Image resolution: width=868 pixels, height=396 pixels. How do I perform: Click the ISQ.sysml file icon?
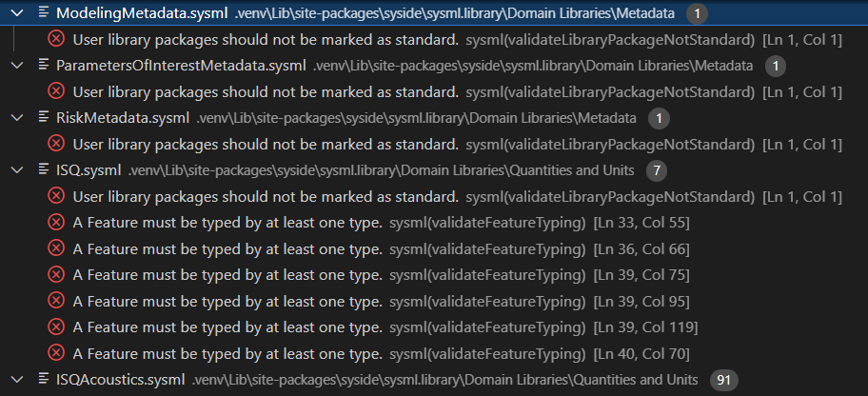pyautogui.click(x=44, y=169)
